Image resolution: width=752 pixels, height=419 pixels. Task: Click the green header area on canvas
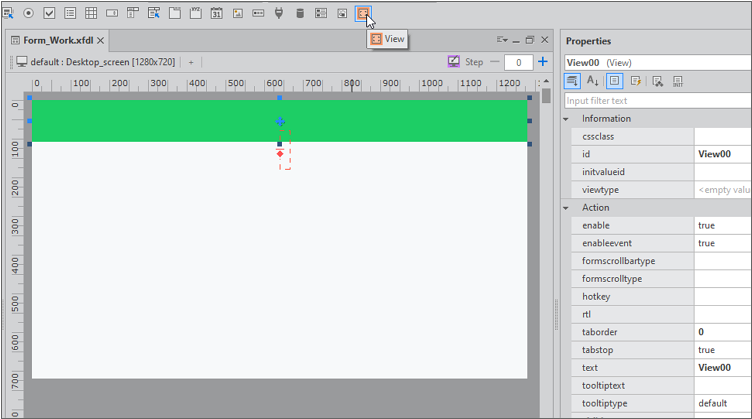pos(150,120)
